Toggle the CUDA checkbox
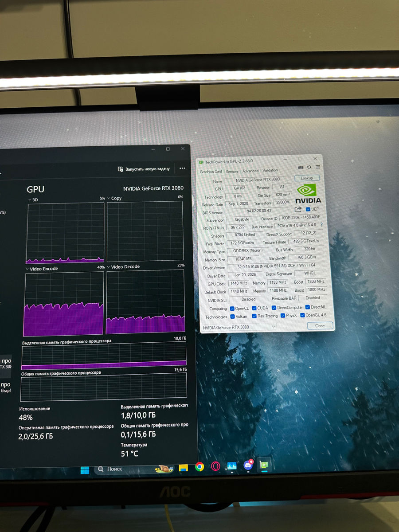Image resolution: width=399 pixels, height=532 pixels. point(254,308)
